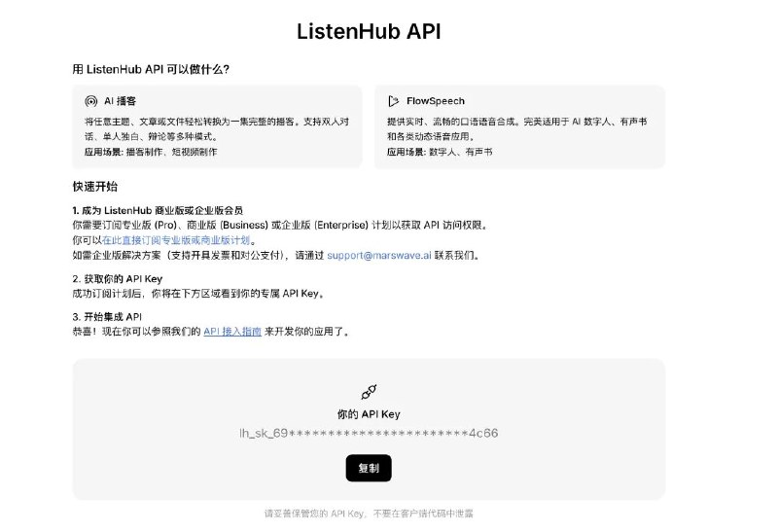Open the API 接入指南 link

pos(232,332)
